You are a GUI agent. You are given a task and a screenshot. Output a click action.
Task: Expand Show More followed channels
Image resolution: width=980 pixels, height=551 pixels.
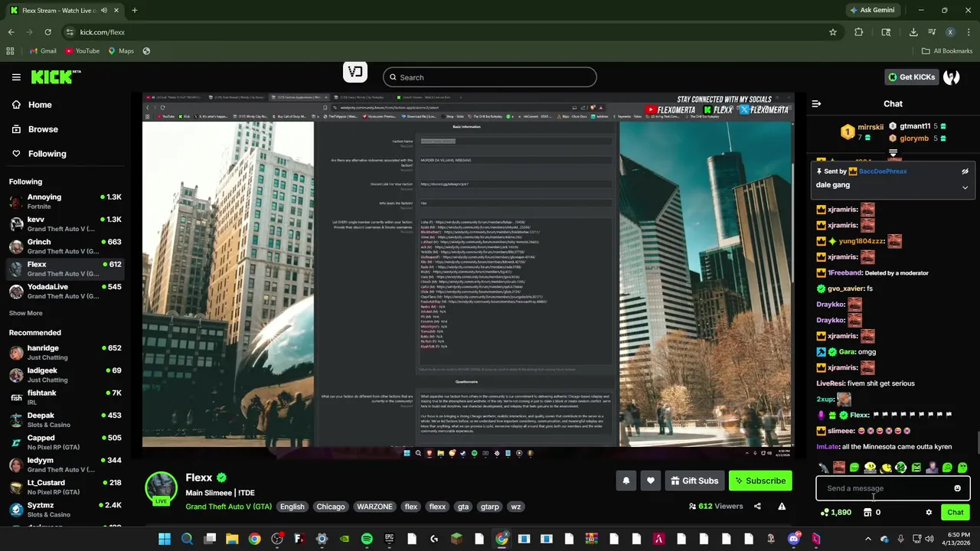point(26,313)
